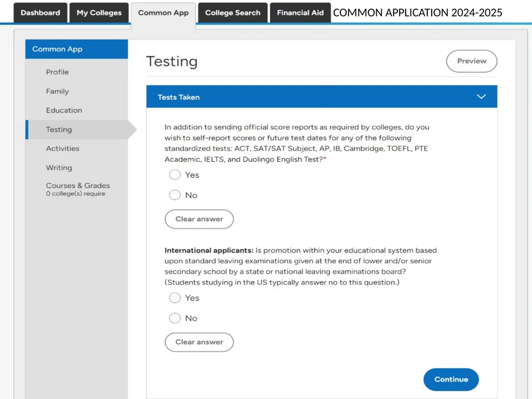Open the My Colleges tab
This screenshot has width=532, height=399.
pyautogui.click(x=99, y=13)
